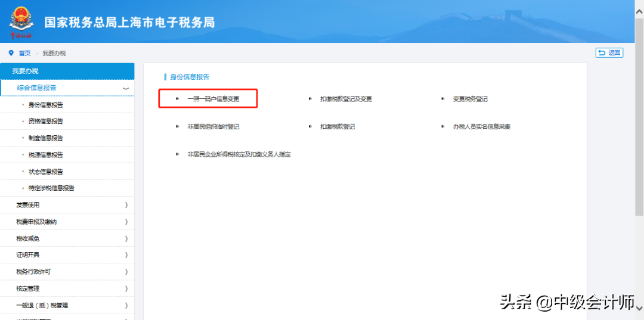644x320 pixels.
Task: Click 身份信息报告 section heading
Action: tap(190, 77)
